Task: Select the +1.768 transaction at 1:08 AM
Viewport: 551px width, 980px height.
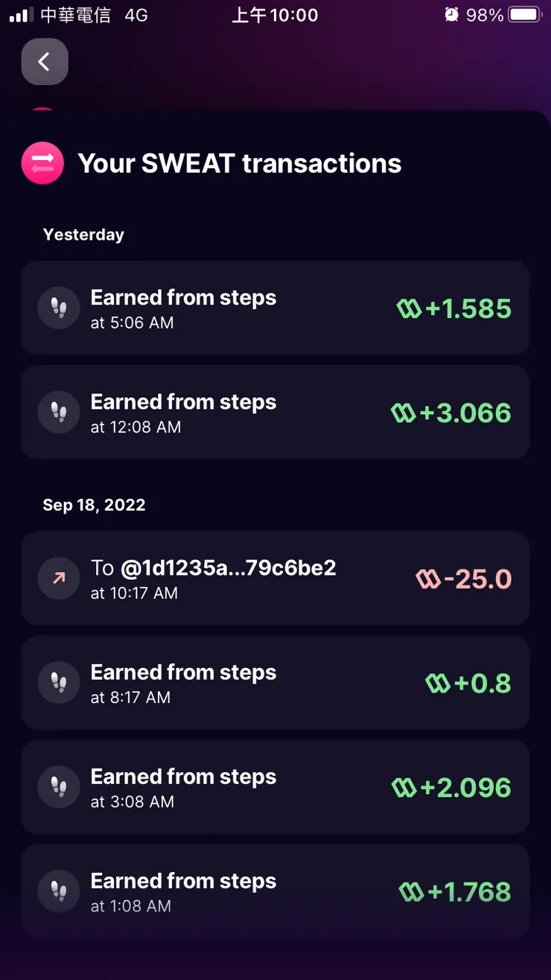Action: click(275, 891)
